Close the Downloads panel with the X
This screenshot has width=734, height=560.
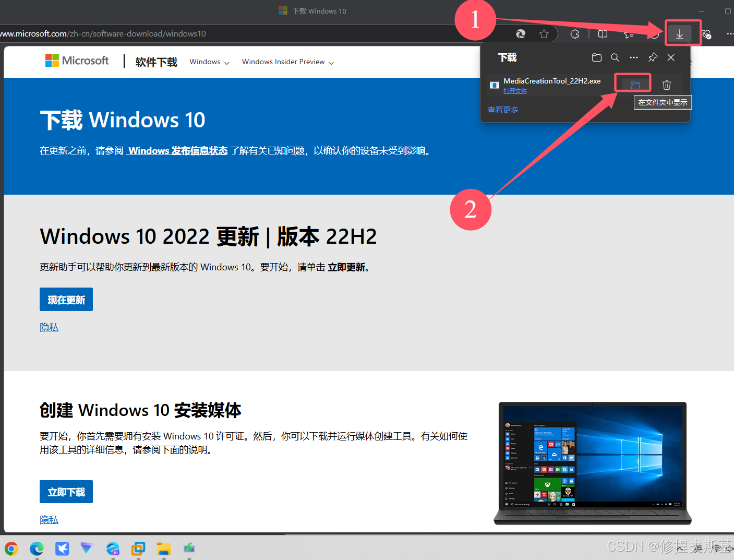[x=671, y=57]
